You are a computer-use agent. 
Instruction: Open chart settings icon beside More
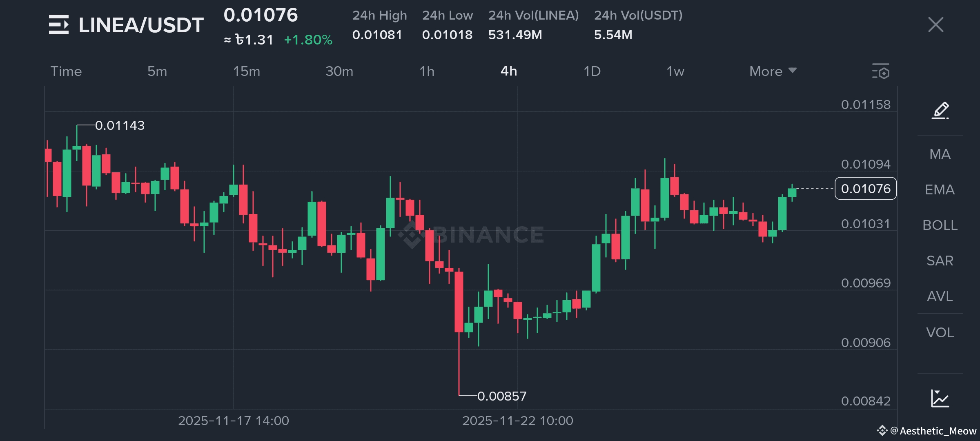tap(881, 71)
